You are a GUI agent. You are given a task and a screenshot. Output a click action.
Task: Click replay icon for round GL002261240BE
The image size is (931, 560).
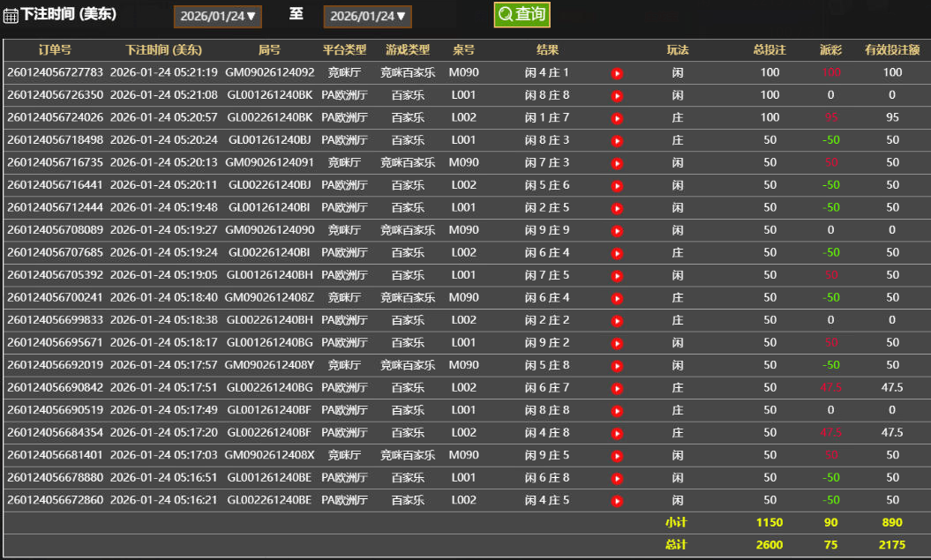(x=617, y=501)
